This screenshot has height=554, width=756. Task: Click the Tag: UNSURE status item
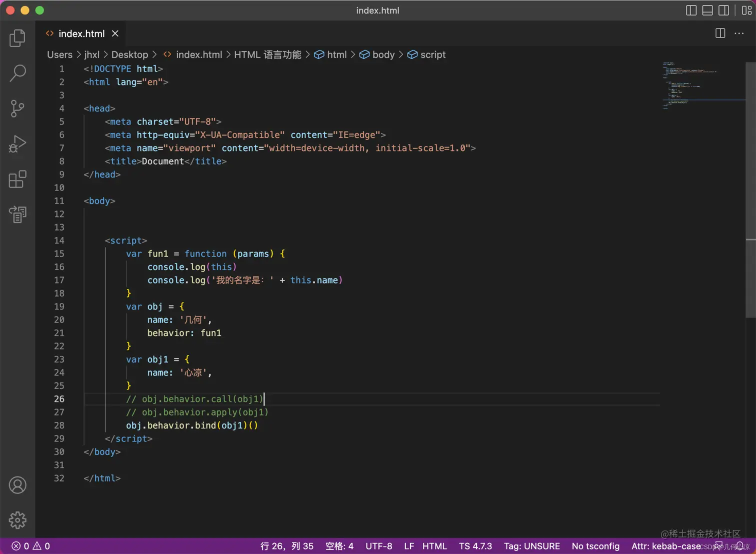(532, 546)
